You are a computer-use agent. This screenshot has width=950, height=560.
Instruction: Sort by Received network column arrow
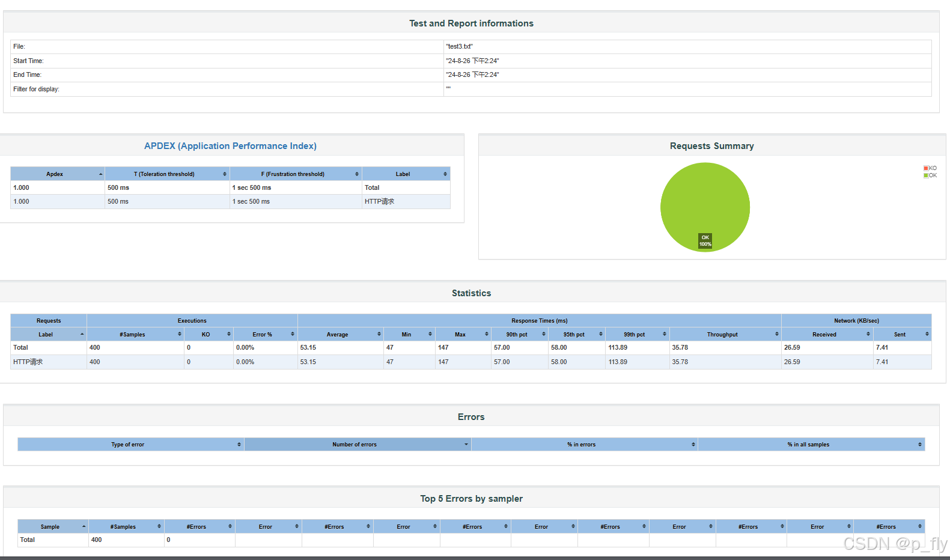coord(868,335)
